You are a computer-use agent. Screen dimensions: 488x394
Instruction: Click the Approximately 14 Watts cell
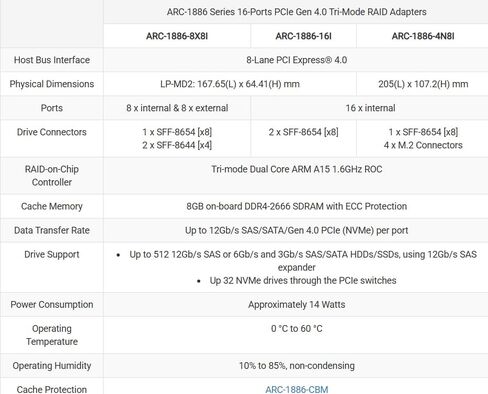(297, 304)
